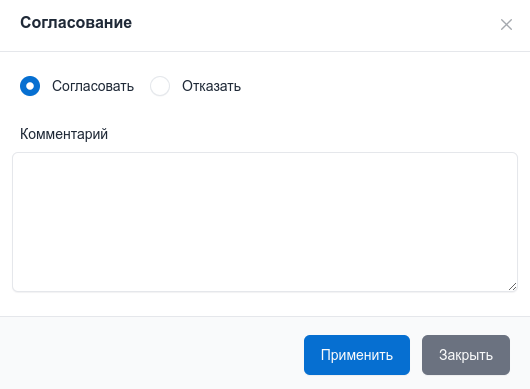Image resolution: width=530 pixels, height=389 pixels.
Task: Switch the decision to Отказать
Action: click(x=160, y=86)
